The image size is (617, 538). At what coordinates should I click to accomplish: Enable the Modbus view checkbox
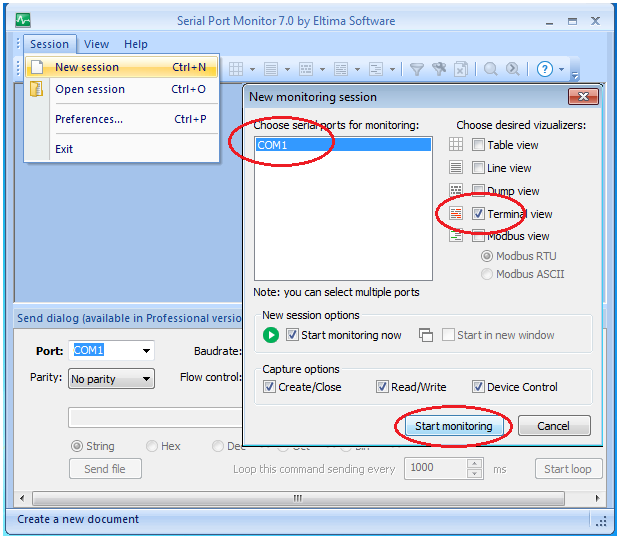pos(478,236)
